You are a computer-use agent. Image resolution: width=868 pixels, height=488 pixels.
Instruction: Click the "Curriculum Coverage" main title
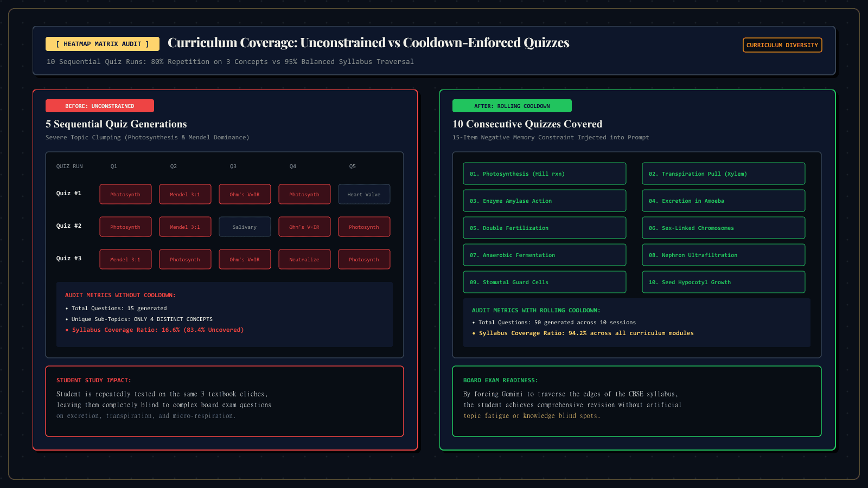[368, 43]
